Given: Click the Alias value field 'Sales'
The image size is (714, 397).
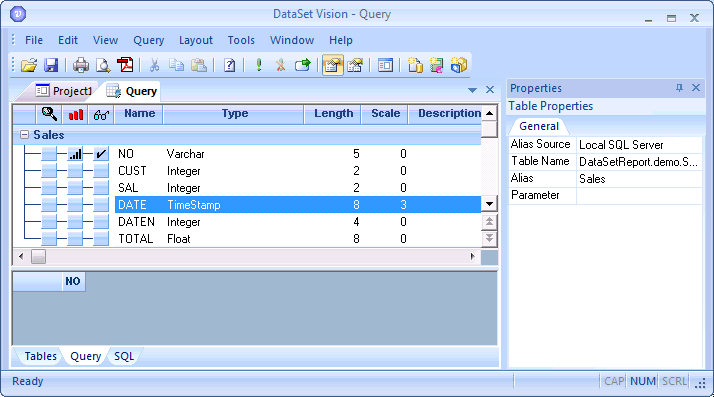Looking at the screenshot, I should coord(639,179).
